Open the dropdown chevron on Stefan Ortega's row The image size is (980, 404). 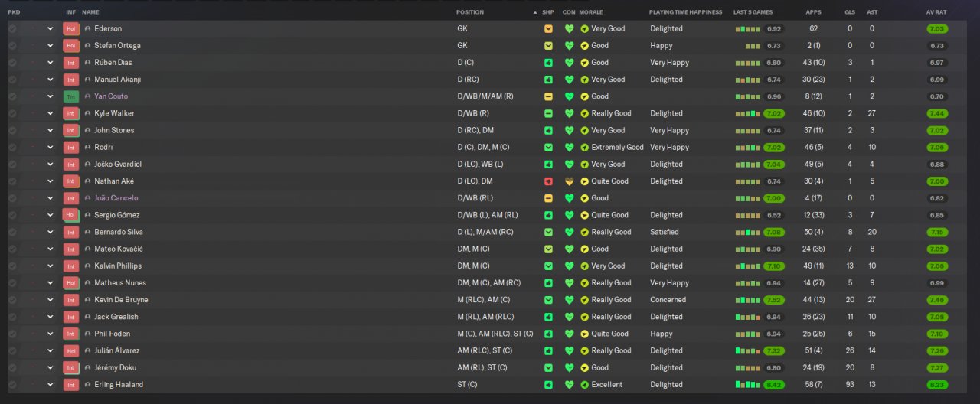coord(51,46)
